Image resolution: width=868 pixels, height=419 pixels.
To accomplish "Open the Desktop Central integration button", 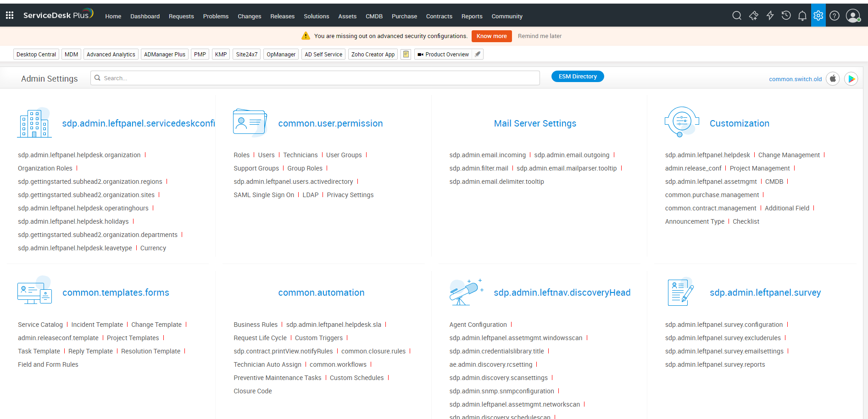I will [36, 54].
